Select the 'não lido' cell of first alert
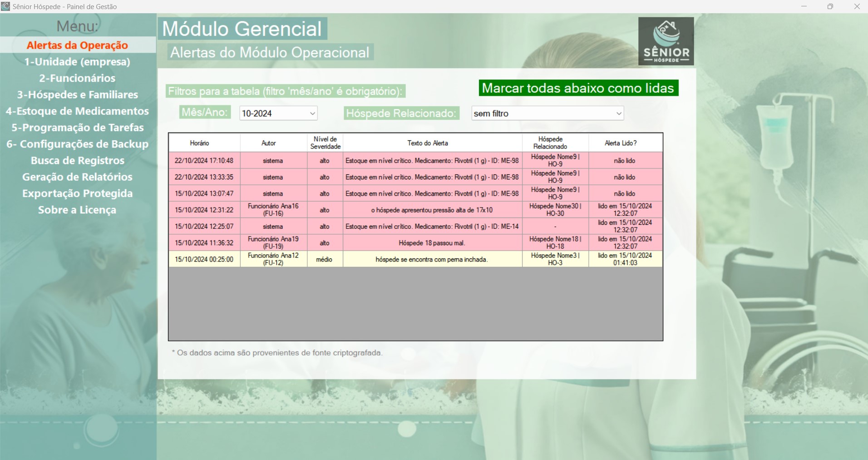Screen dimensions: 868x460 tap(625, 160)
